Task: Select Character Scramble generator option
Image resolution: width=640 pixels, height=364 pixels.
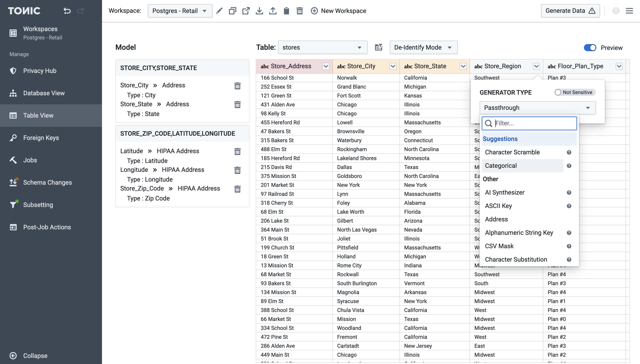Action: [x=523, y=152]
